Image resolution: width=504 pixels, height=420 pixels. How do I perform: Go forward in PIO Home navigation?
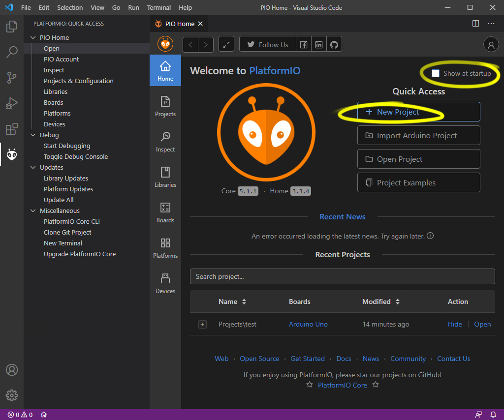click(x=206, y=45)
